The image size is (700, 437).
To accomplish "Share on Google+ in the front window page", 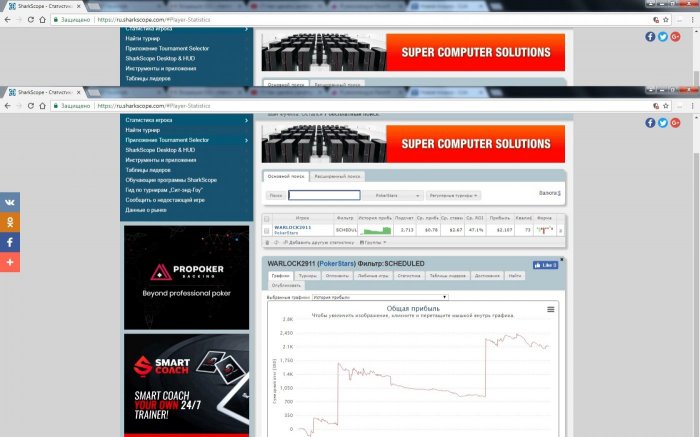I will click(x=675, y=123).
